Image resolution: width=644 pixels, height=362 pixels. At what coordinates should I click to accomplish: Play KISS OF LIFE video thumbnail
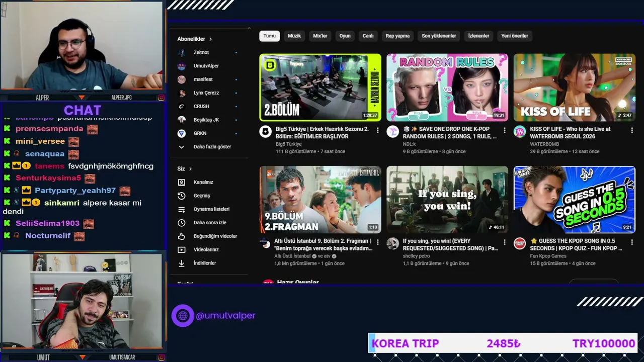tap(575, 87)
